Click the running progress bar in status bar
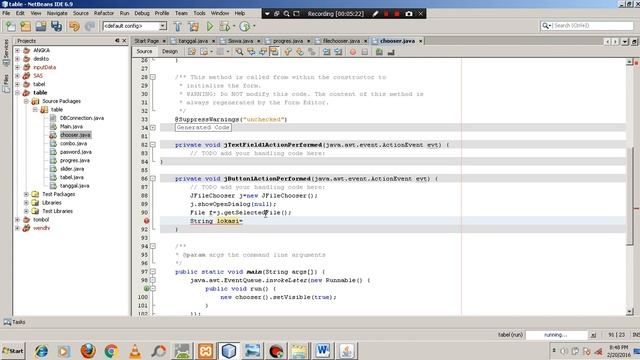 pyautogui.click(x=556, y=335)
